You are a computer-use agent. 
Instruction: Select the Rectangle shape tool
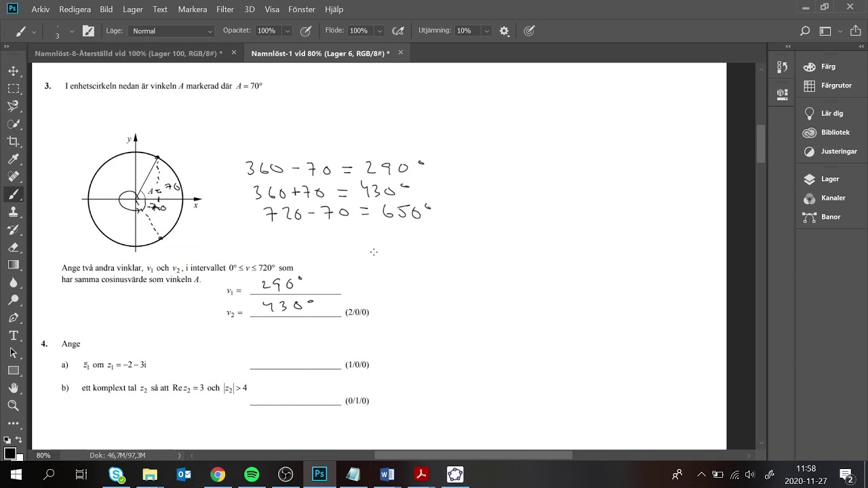pyautogui.click(x=13, y=371)
